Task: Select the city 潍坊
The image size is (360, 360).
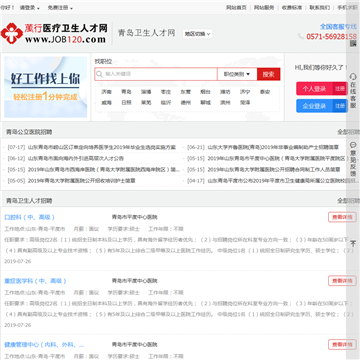Action: click(225, 92)
